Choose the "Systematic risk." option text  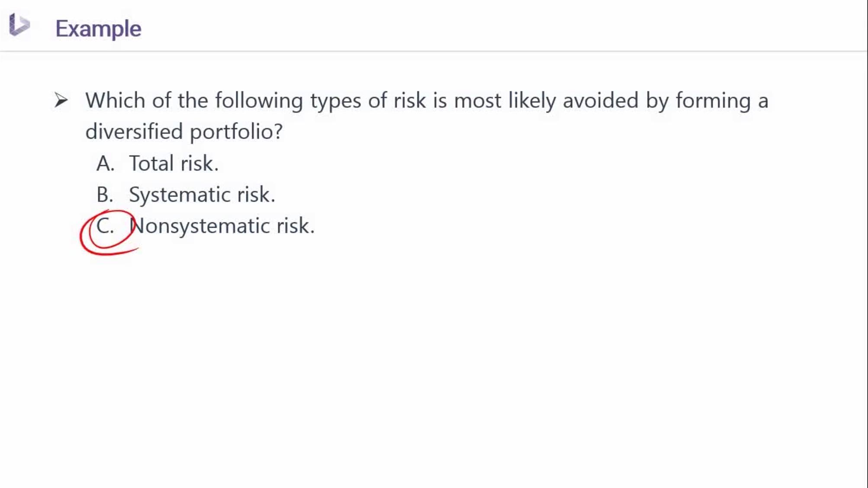[202, 195]
